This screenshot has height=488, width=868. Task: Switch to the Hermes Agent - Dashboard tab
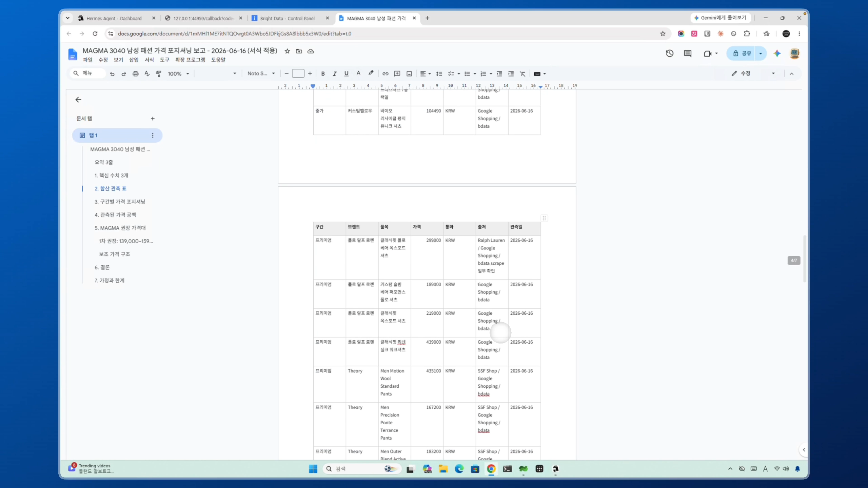[x=114, y=18]
